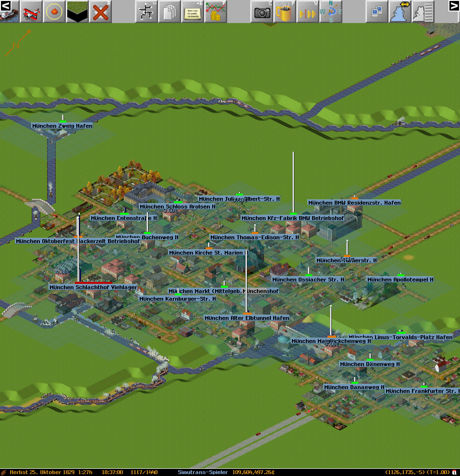Open München Alter Elbtunnel Hafen station label
The image size is (460, 476).
point(247,318)
